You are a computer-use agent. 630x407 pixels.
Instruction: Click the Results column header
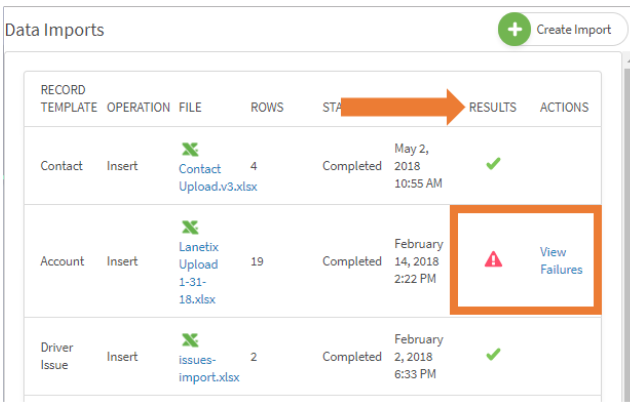tap(493, 107)
